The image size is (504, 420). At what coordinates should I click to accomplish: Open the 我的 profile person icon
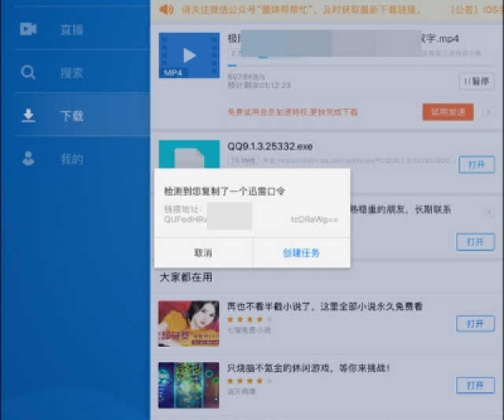click(x=29, y=158)
